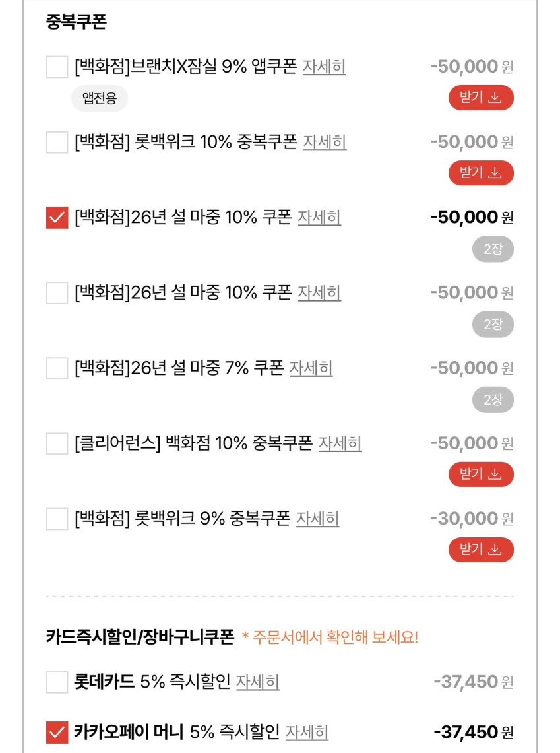Check the unselected 26년 설 마중 10% 쿠폰 box

57,292
